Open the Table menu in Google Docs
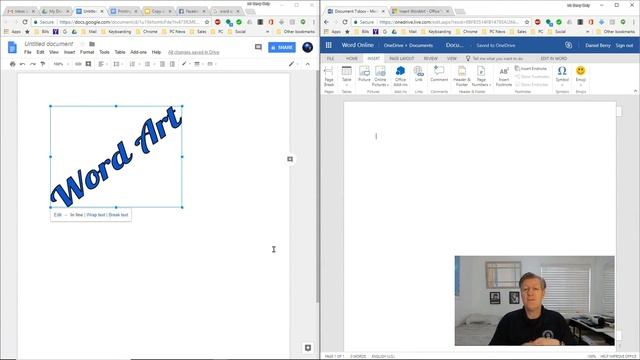640x360 pixels. (120, 52)
